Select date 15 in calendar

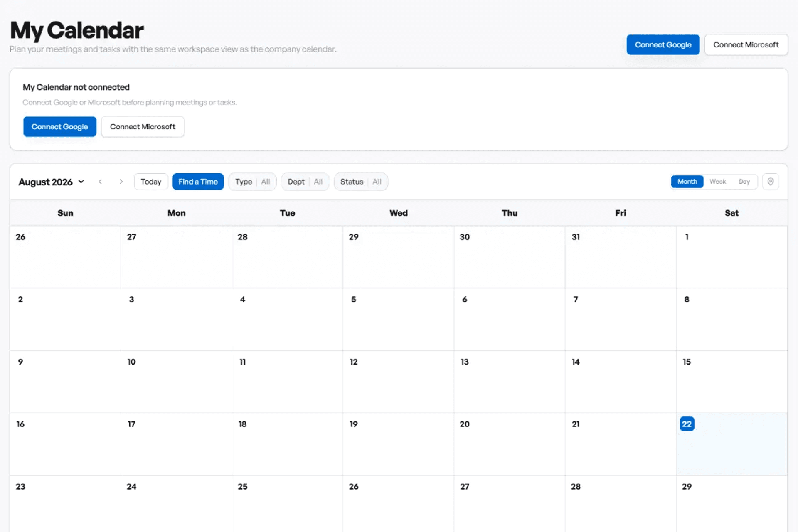[x=731, y=382]
